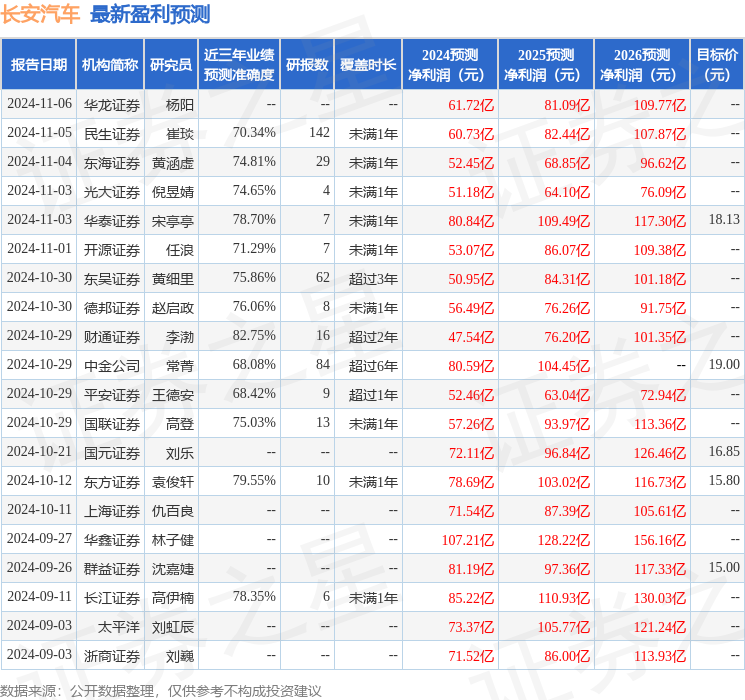The image size is (745, 700).
Task: Select the 东海证券 institution cell
Action: [x=112, y=163]
